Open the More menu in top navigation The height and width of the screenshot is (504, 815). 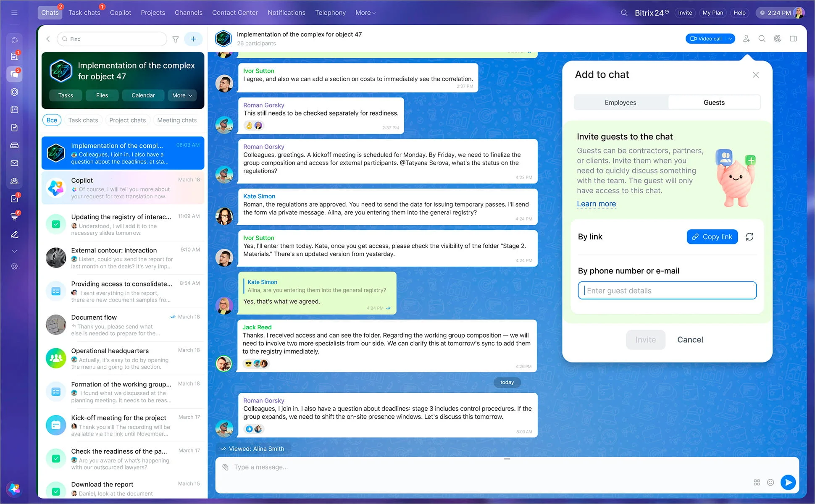365,13
